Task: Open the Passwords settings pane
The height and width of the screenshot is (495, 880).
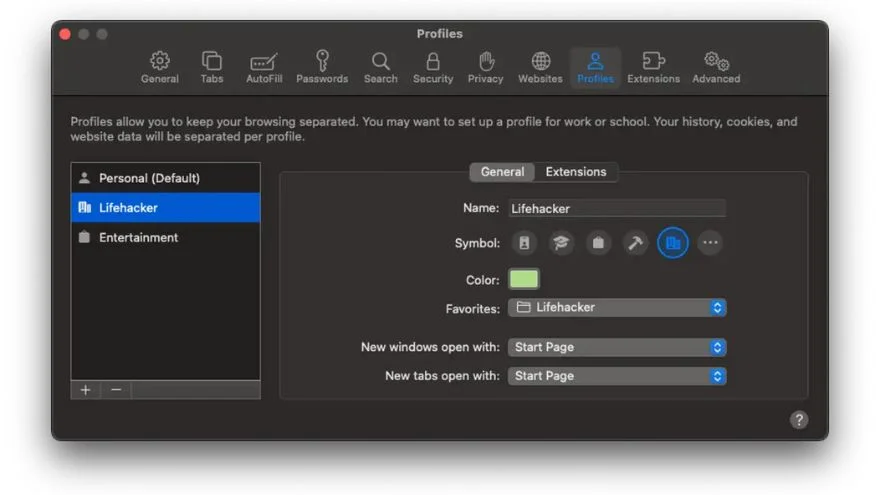Action: (x=322, y=67)
